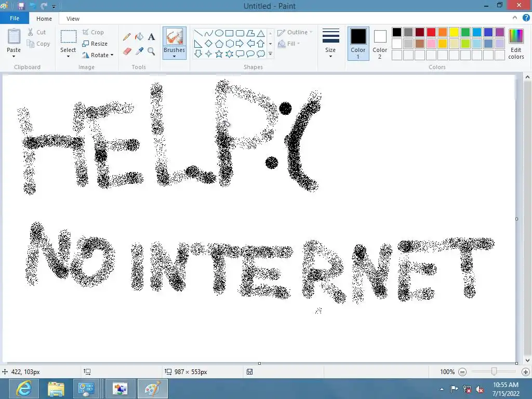This screenshot has width=532, height=399.
Task: Select the Pencil tool
Action: coord(127,37)
